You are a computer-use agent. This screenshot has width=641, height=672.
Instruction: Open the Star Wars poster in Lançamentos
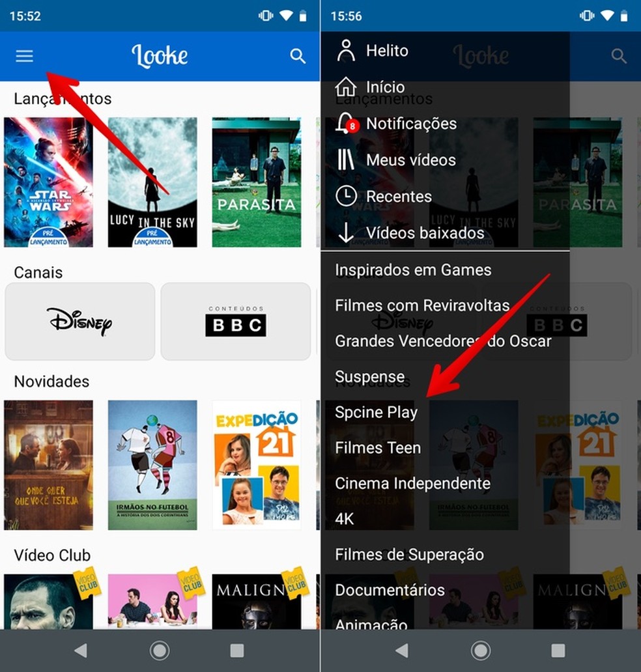click(48, 182)
